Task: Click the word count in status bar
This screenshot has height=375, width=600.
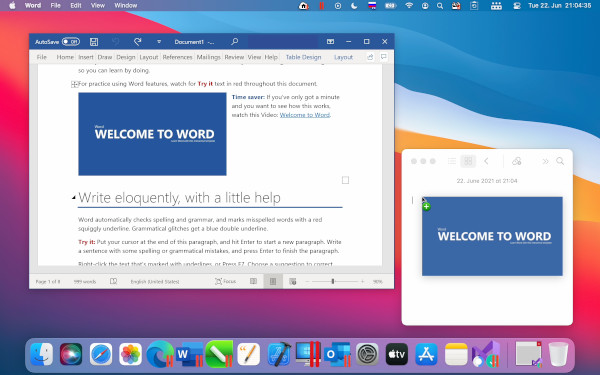Action: point(85,282)
